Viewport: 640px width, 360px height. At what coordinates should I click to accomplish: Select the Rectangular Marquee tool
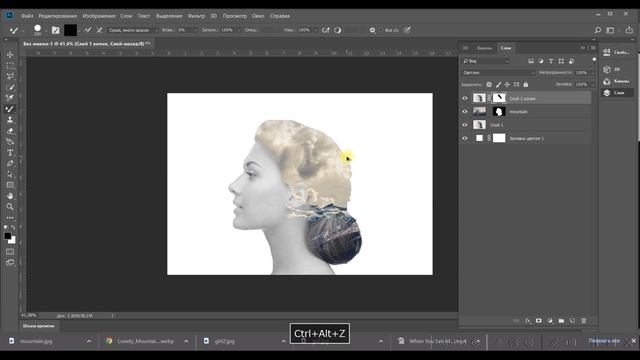click(x=10, y=66)
